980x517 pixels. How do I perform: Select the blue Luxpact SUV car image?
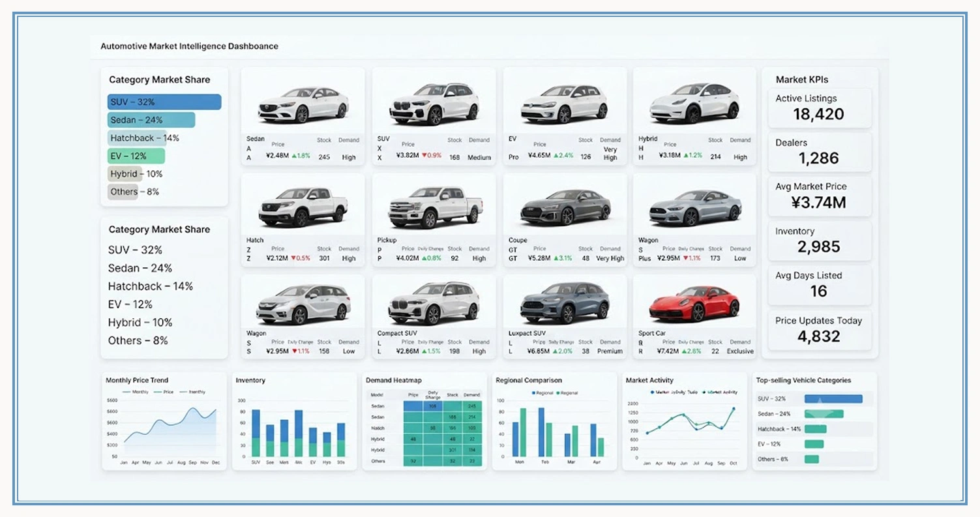coord(565,303)
